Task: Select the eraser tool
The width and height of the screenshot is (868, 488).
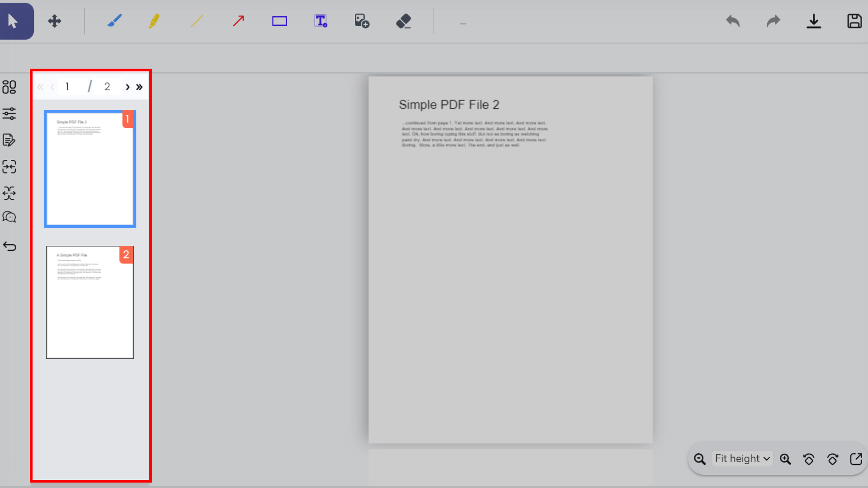Action: click(x=403, y=21)
